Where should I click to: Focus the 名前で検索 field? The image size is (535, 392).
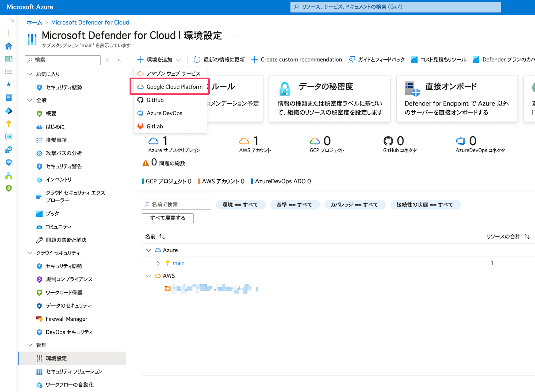177,205
